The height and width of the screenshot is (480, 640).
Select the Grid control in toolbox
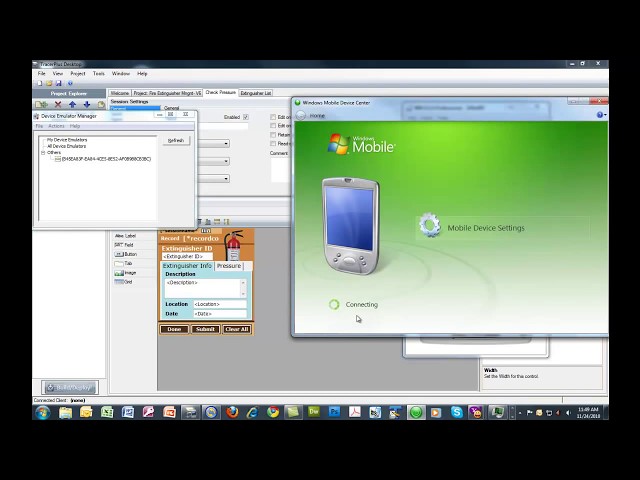(x=123, y=282)
